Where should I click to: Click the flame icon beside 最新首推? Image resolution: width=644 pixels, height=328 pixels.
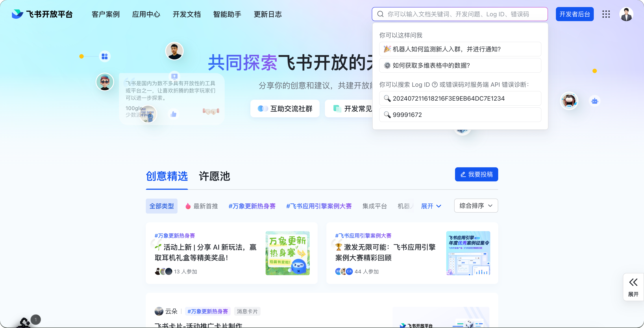click(188, 206)
